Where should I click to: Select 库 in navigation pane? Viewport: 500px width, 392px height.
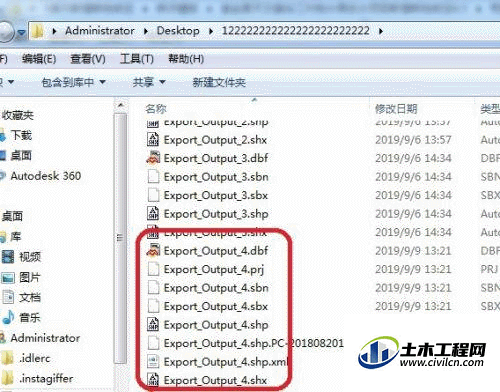pyautogui.click(x=15, y=237)
